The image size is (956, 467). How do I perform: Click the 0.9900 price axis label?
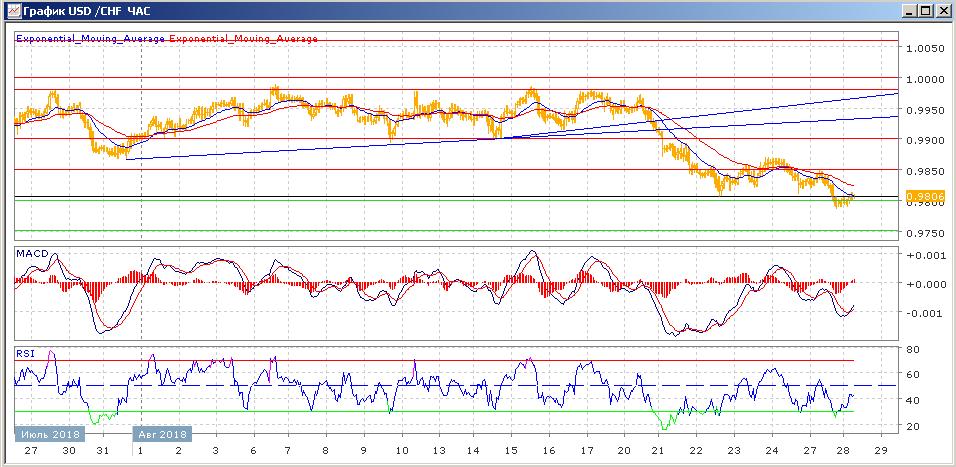(926, 140)
